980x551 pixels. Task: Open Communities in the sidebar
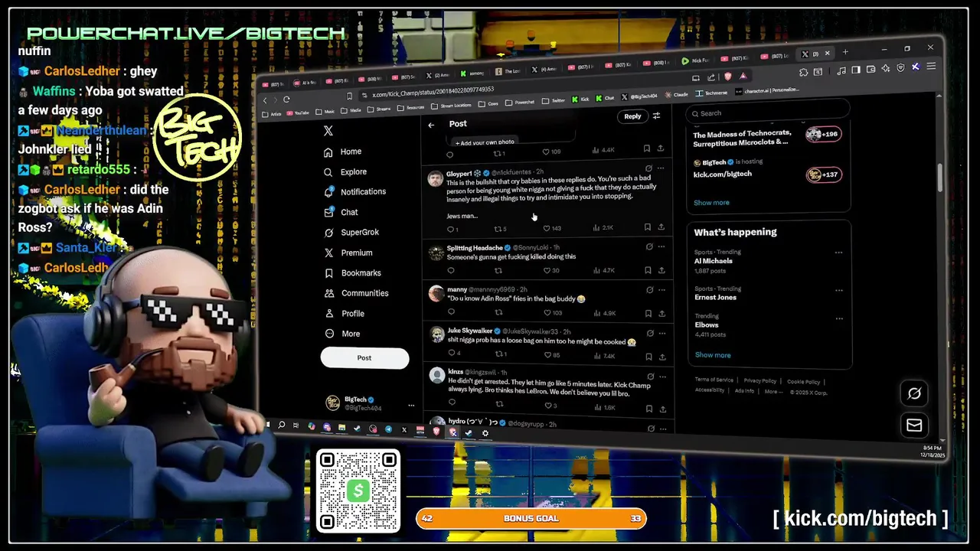tap(356, 293)
